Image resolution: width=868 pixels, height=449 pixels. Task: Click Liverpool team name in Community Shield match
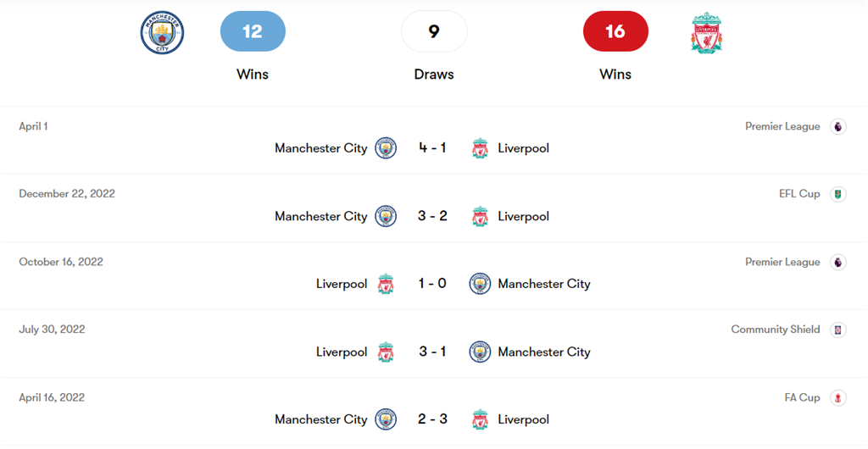click(342, 352)
